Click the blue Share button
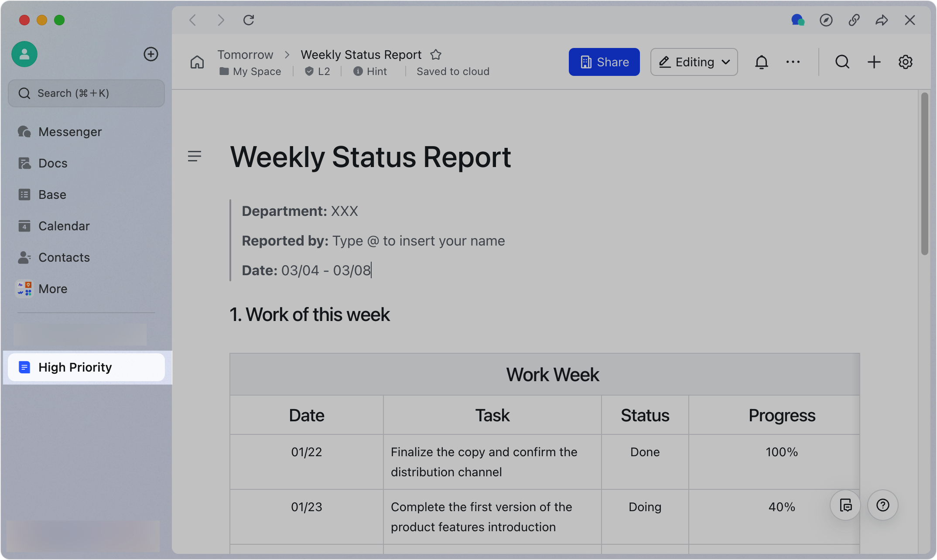This screenshot has width=937, height=560. [x=604, y=62]
